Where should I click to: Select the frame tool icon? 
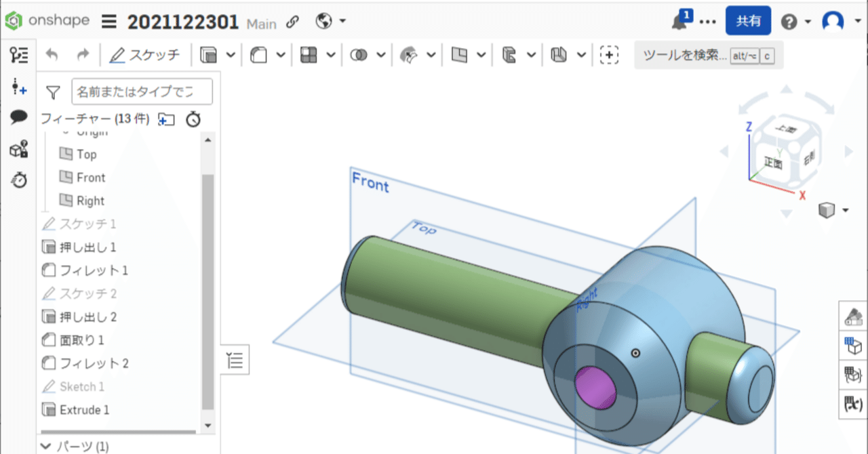559,56
